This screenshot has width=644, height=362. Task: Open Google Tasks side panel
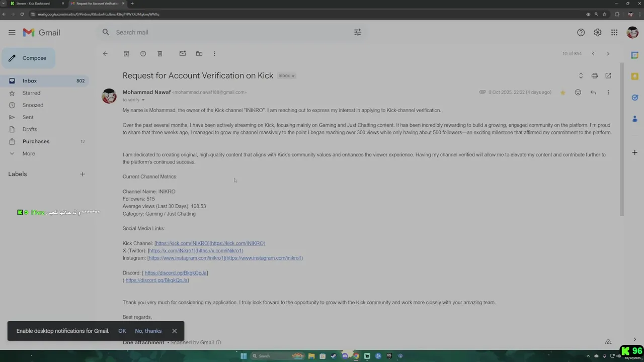634,98
